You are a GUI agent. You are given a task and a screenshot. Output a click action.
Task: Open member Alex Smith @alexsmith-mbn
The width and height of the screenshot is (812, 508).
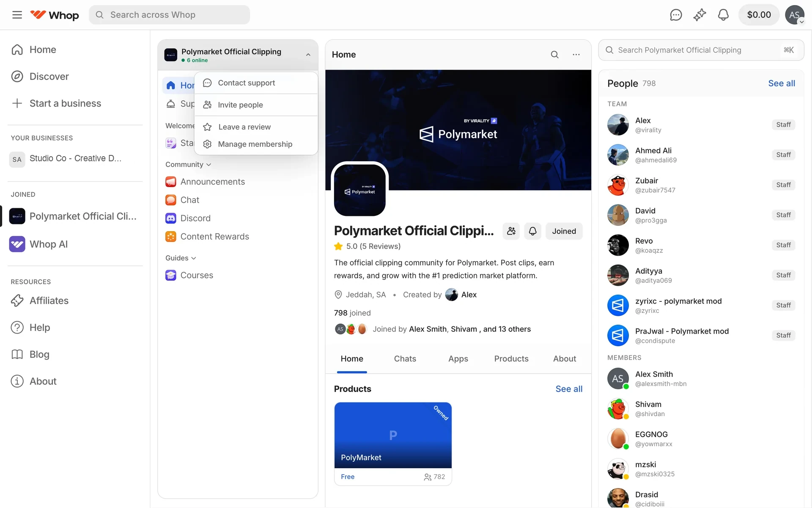point(701,378)
